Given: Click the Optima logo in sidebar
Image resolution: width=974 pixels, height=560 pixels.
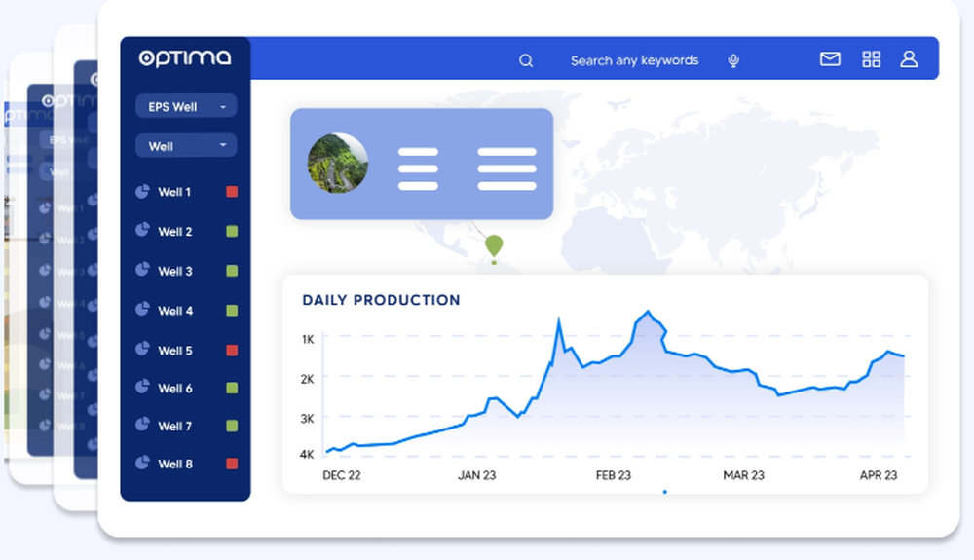Looking at the screenshot, I should click(x=185, y=58).
